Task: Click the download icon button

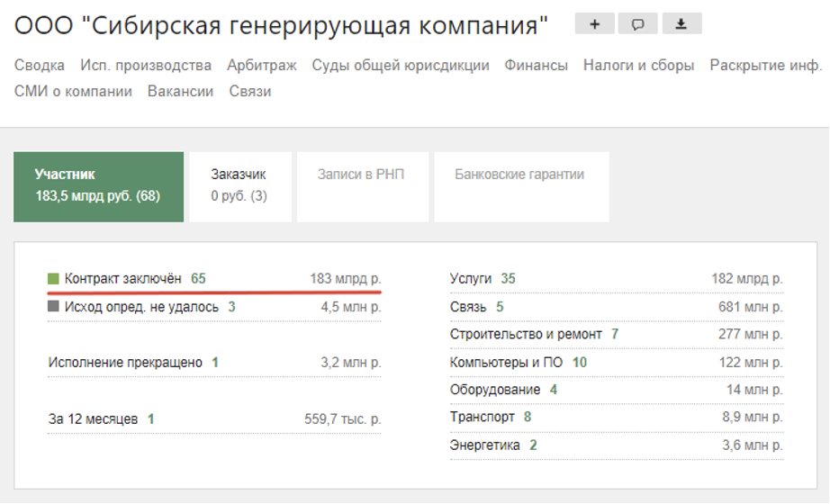Action: click(x=681, y=24)
